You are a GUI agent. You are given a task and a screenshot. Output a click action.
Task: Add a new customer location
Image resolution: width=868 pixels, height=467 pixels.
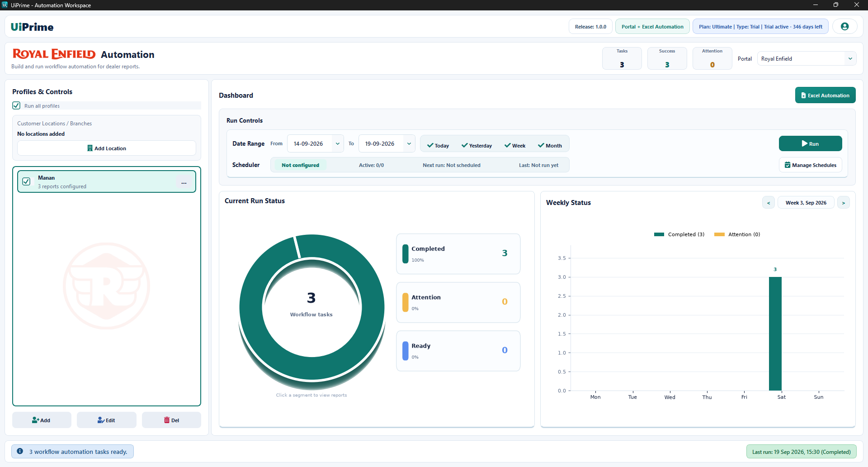[x=107, y=148]
